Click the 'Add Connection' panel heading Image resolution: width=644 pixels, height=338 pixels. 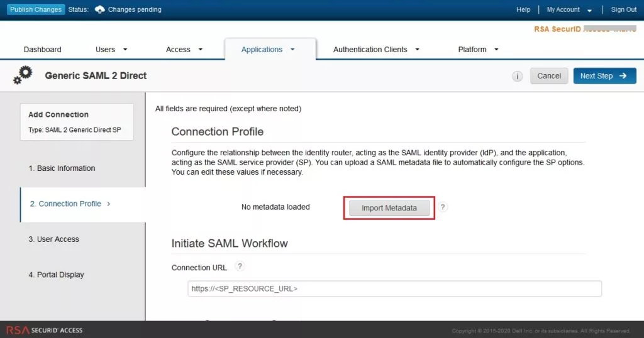[x=58, y=114]
